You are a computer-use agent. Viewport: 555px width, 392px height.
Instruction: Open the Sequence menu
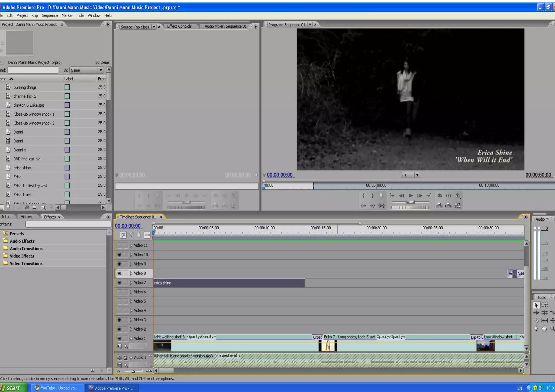pyautogui.click(x=50, y=16)
